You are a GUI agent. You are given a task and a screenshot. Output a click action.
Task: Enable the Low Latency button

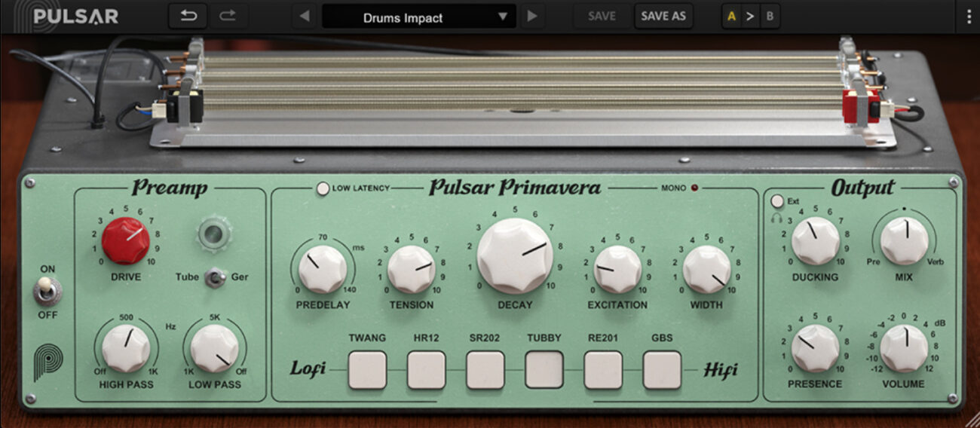(x=323, y=188)
